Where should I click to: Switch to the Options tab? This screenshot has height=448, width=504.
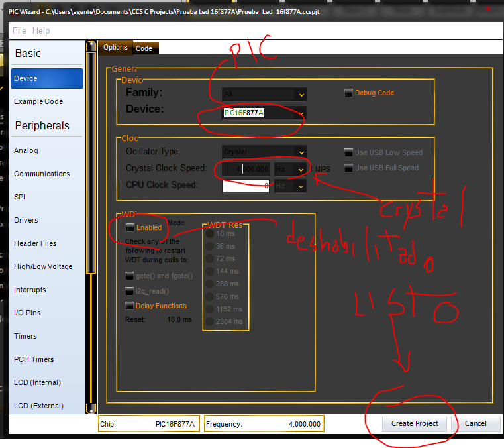pos(115,48)
